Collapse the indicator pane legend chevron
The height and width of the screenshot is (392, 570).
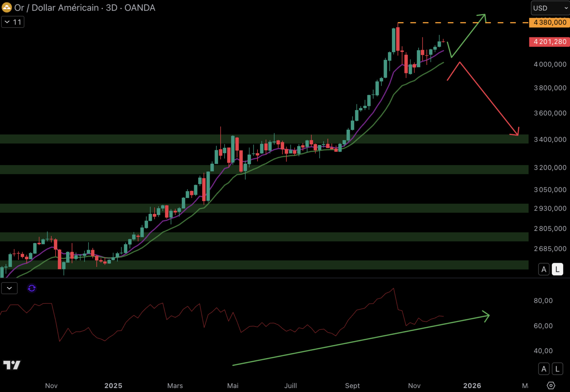(x=9, y=288)
